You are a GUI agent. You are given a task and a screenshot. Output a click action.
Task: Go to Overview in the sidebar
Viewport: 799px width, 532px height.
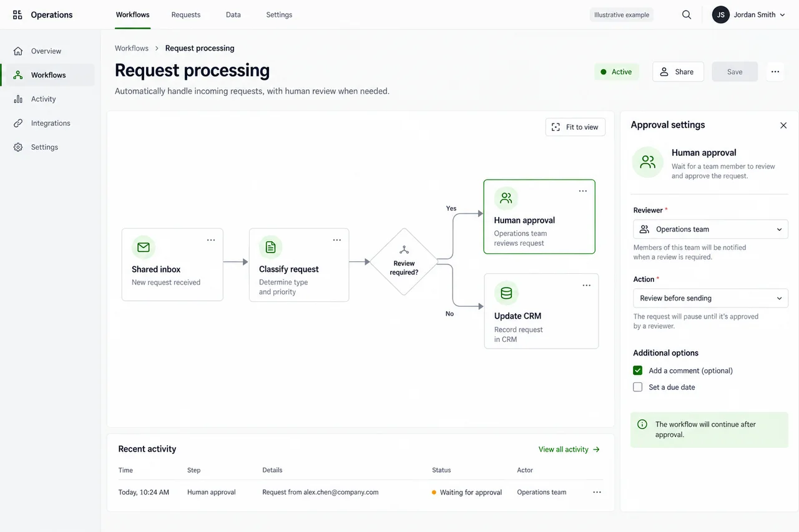click(x=48, y=51)
